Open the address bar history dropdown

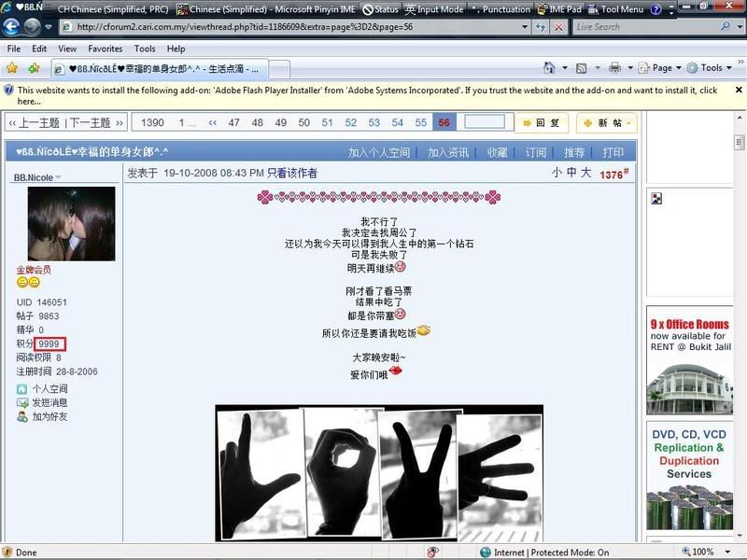click(x=525, y=27)
